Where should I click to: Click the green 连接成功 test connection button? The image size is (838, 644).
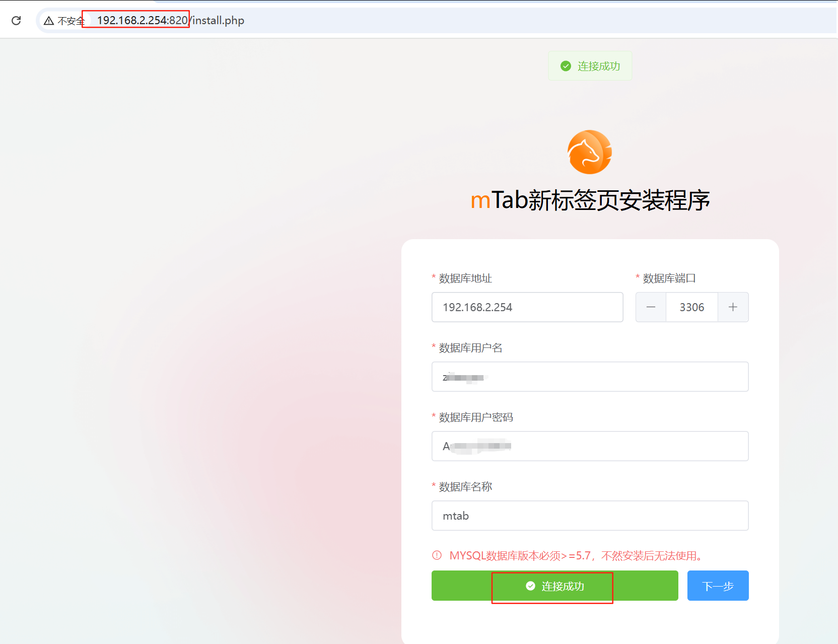click(554, 586)
